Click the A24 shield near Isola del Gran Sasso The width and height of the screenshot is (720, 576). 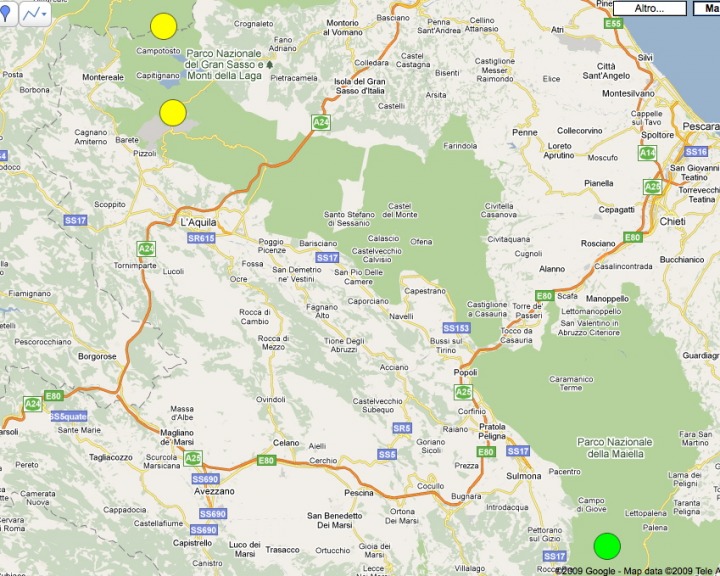pyautogui.click(x=321, y=123)
